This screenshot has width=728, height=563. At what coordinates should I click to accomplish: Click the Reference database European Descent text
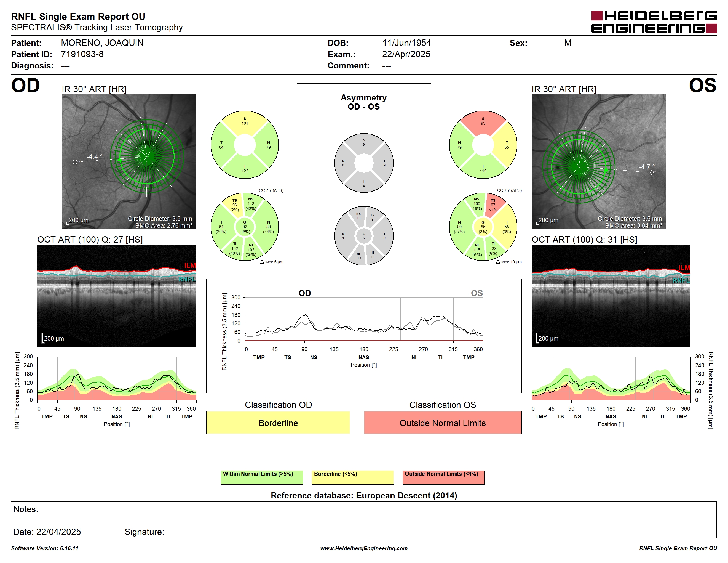coord(364,495)
